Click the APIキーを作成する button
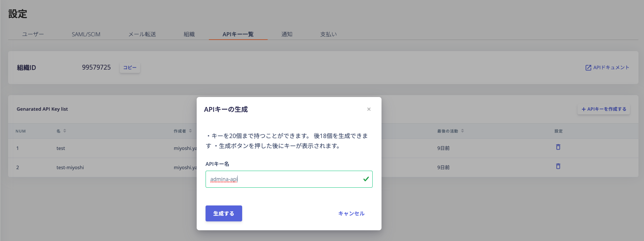644x241 pixels. 604,109
